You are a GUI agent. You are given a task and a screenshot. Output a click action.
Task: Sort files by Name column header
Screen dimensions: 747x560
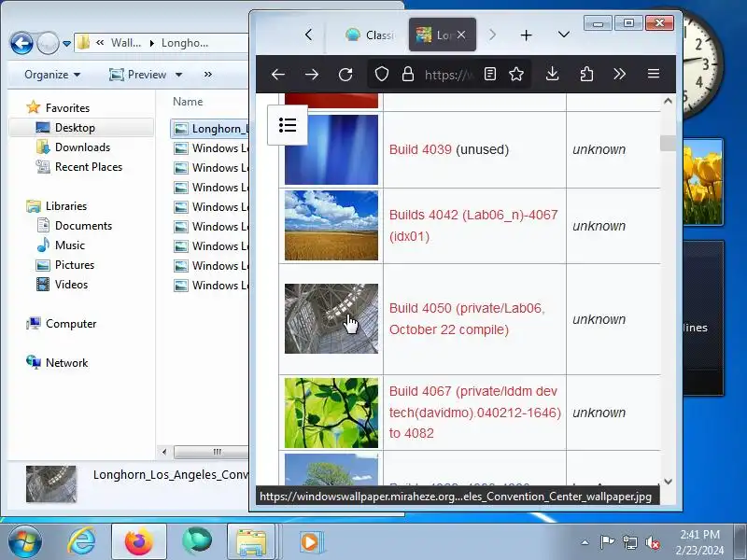pyautogui.click(x=188, y=102)
